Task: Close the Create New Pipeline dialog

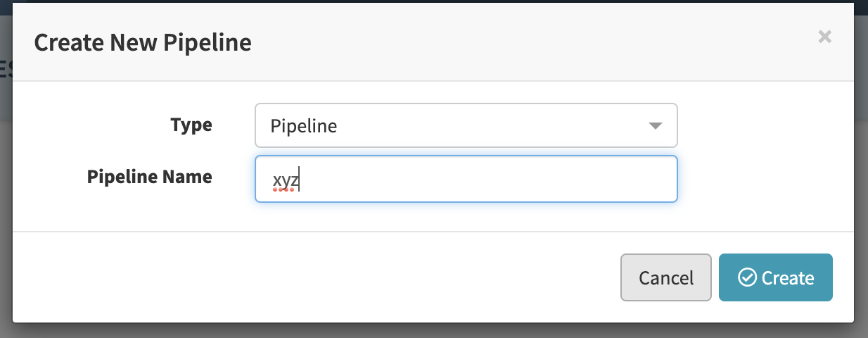Action: point(824,37)
